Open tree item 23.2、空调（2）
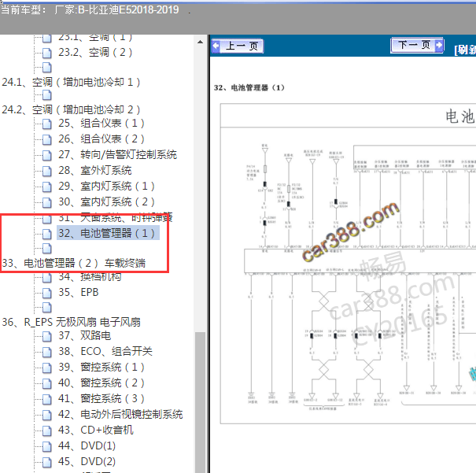This screenshot has width=476, height=473. pos(95,52)
